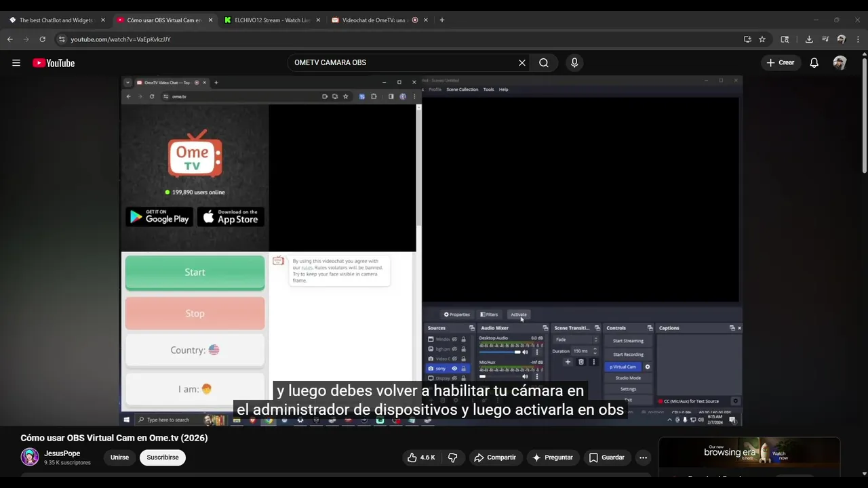The image size is (868, 488).
Task: Switch to ELCHIVO12 Stream browser tab
Action: pyautogui.click(x=271, y=20)
